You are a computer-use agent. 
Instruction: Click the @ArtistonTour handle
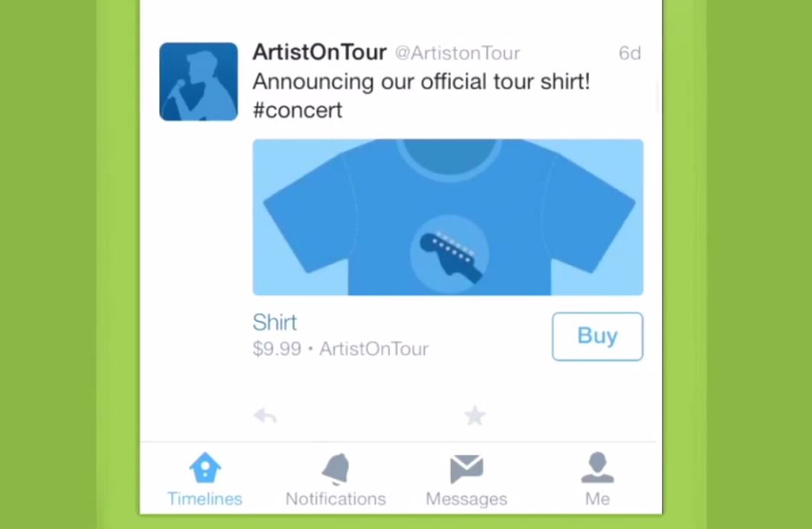click(x=458, y=53)
